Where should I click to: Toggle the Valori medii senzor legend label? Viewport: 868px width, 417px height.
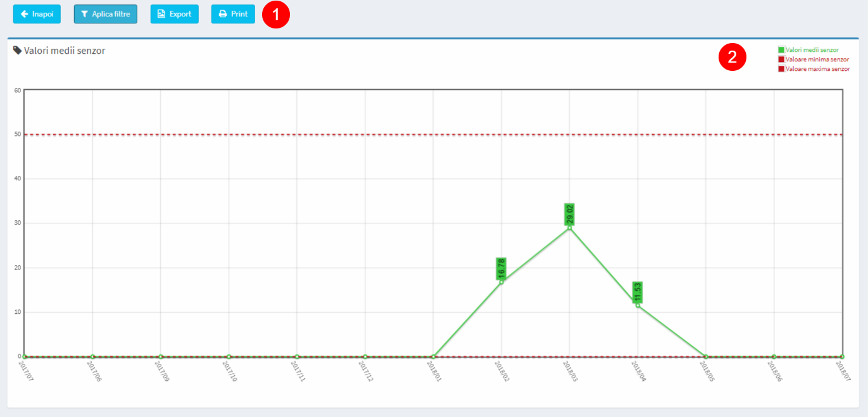point(812,49)
